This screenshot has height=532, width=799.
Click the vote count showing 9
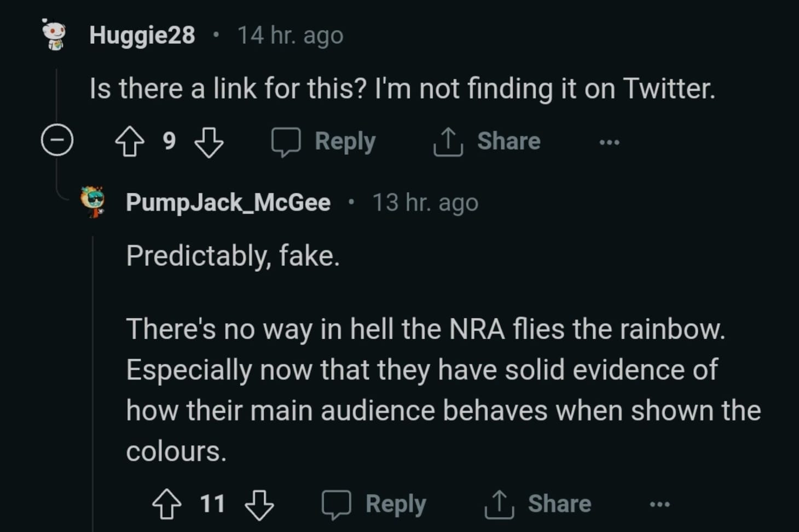coord(169,141)
